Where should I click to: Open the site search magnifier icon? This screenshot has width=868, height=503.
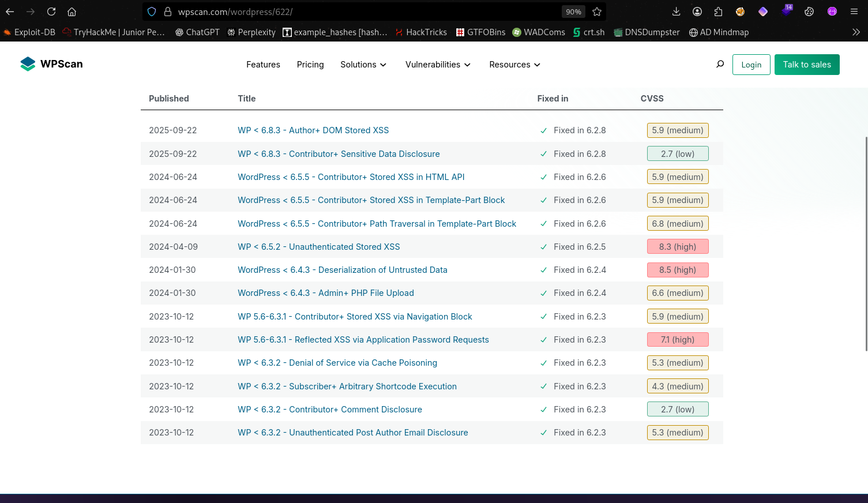point(720,65)
